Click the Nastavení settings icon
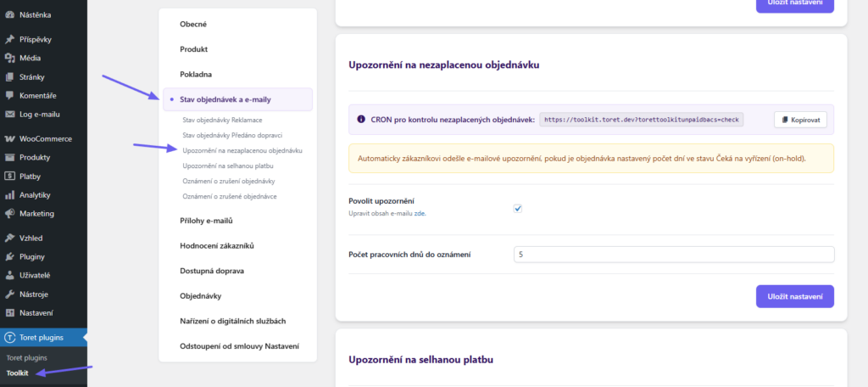Image resolution: width=868 pixels, height=387 pixels. pos(9,312)
